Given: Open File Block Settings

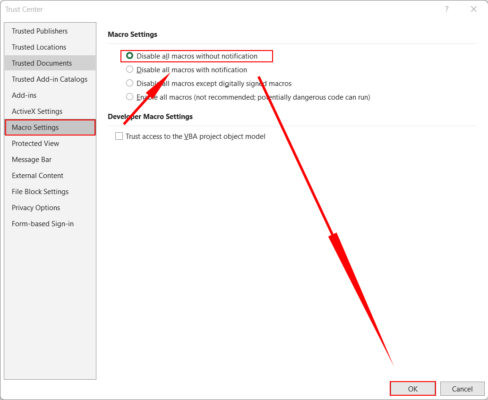Looking at the screenshot, I should coord(50,191).
